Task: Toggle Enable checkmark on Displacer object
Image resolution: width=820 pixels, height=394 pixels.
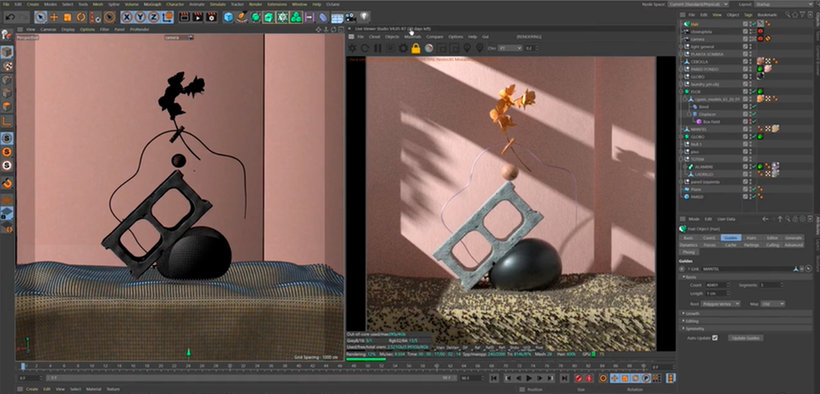Action: point(754,114)
